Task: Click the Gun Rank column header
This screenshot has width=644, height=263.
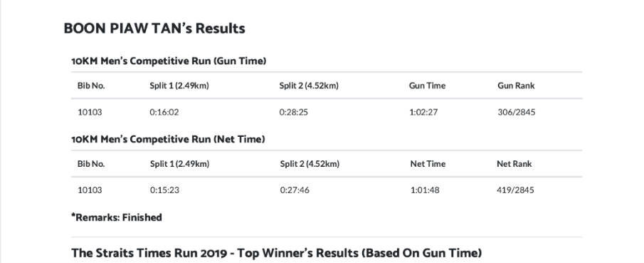Action: click(x=517, y=86)
